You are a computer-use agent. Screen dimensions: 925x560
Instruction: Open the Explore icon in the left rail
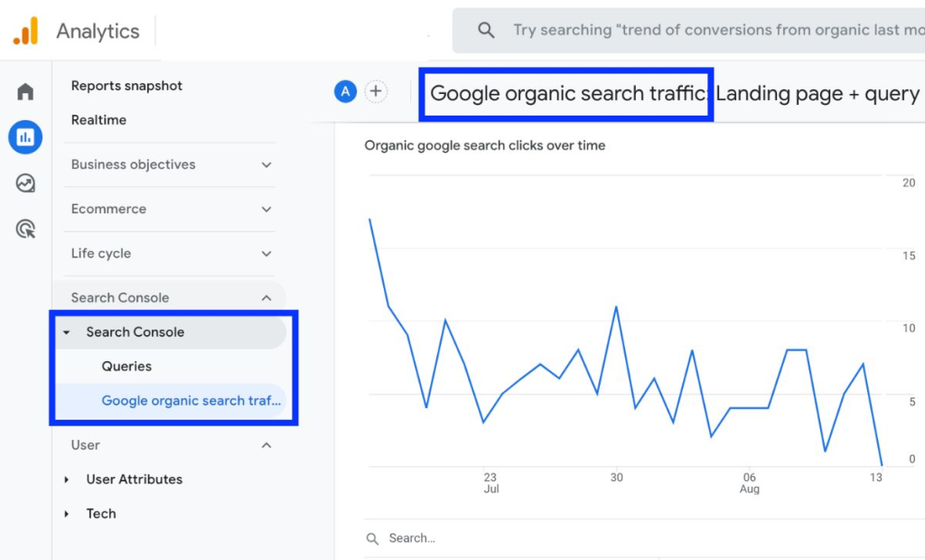tap(24, 182)
